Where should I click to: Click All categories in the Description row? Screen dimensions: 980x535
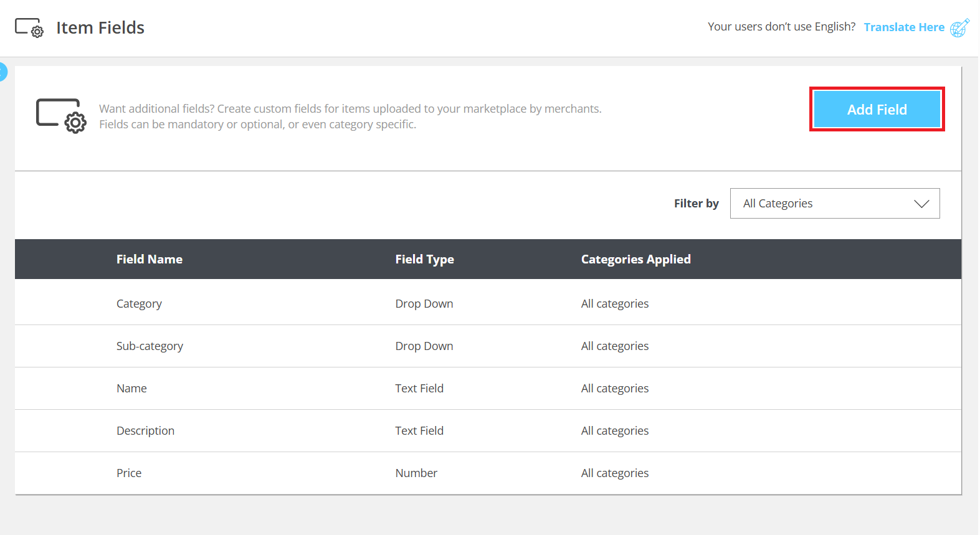pos(614,431)
